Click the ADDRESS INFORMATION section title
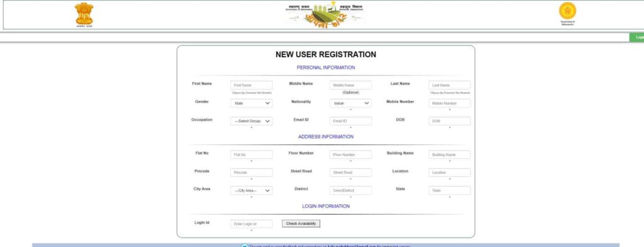 point(326,137)
